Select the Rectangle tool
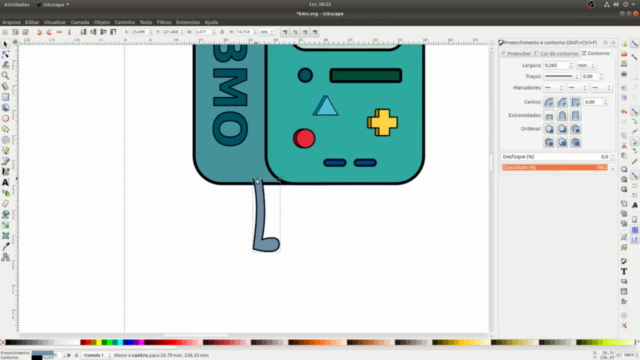Image resolution: width=640 pixels, height=360 pixels. click(x=5, y=97)
